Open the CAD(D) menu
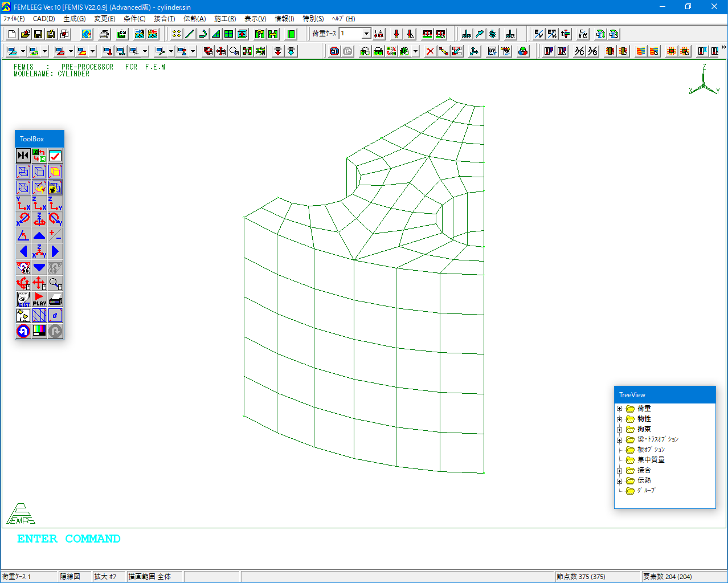 (44, 19)
